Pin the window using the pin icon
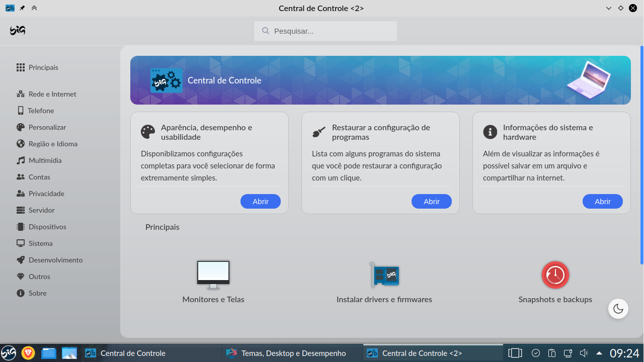644x362 pixels. (22, 8)
